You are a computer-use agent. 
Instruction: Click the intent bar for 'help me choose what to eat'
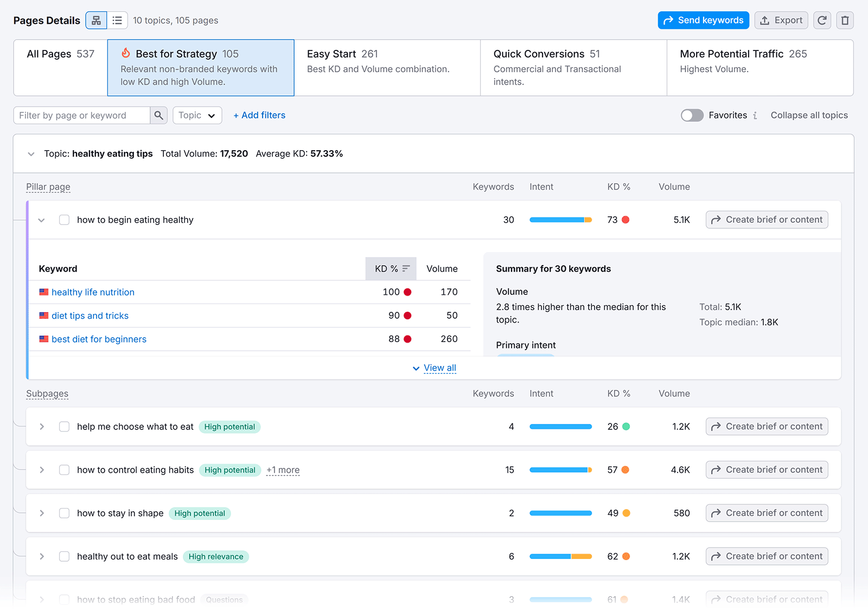coord(560,426)
